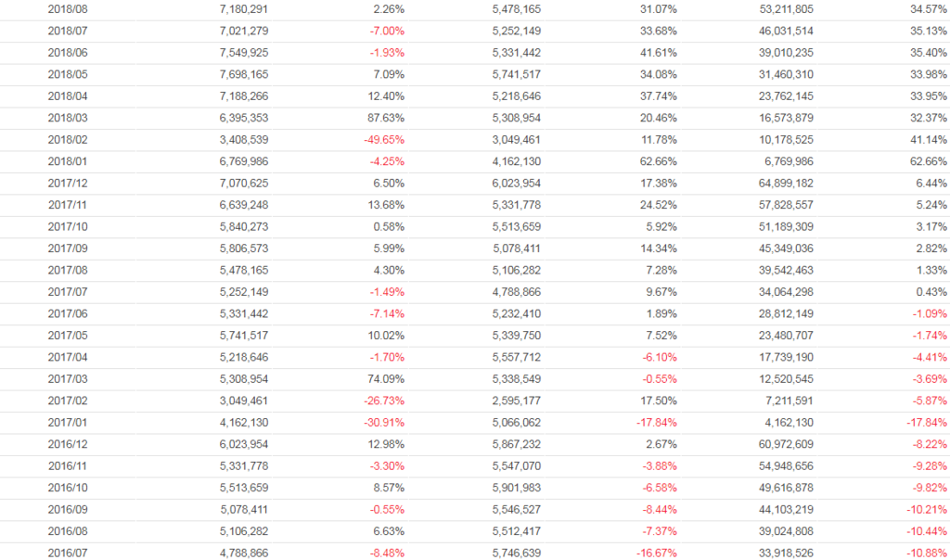Image resolution: width=950 pixels, height=560 pixels.
Task: Select the 2017/06 date cell
Action: 67,314
